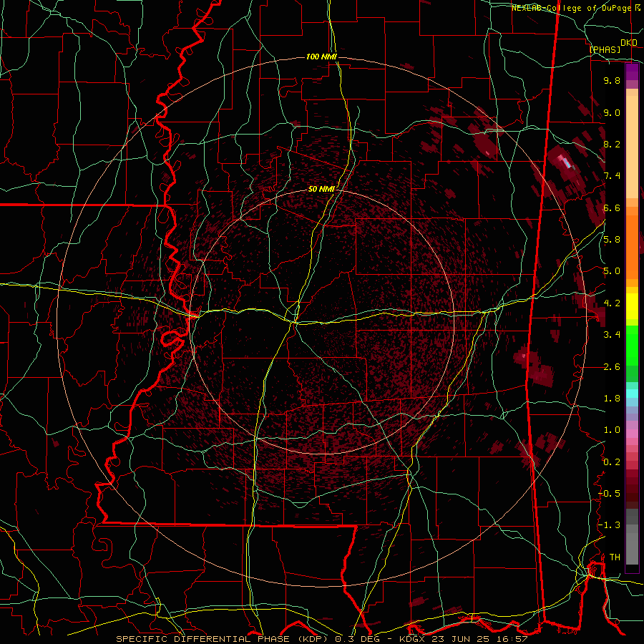Viewport: 644px width, 644px height.
Task: Click the 9.0 value on the scale
Action: (612, 112)
